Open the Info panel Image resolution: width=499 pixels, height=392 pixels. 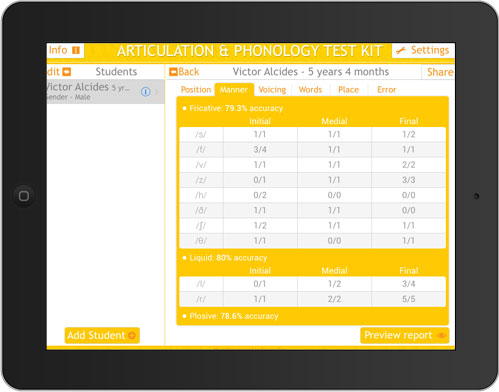tap(65, 50)
